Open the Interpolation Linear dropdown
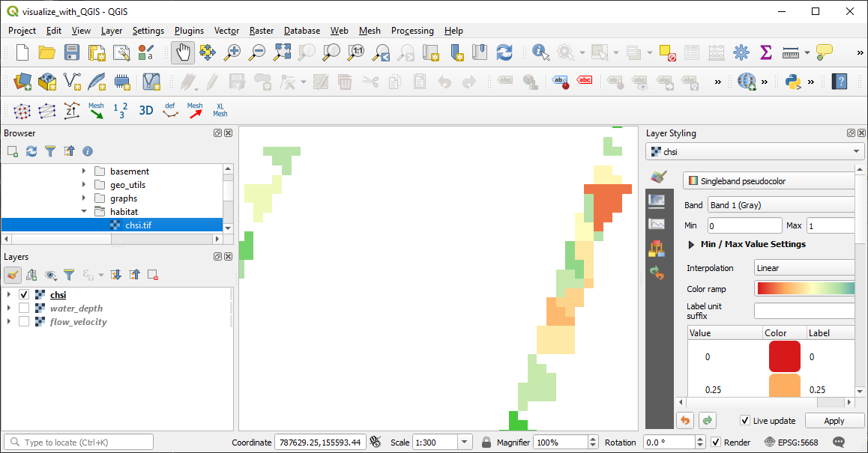Viewport: 868px width, 453px height. pos(804,268)
